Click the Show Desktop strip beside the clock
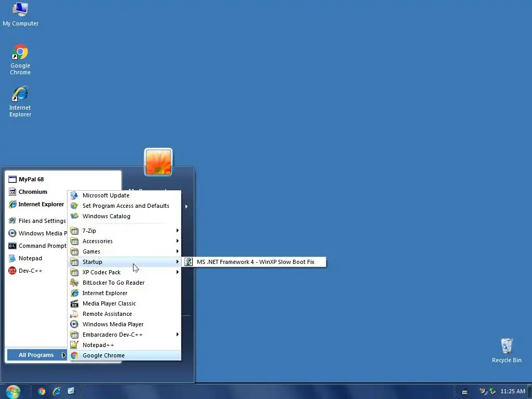Viewport: 532px width, 399px height. 529,392
